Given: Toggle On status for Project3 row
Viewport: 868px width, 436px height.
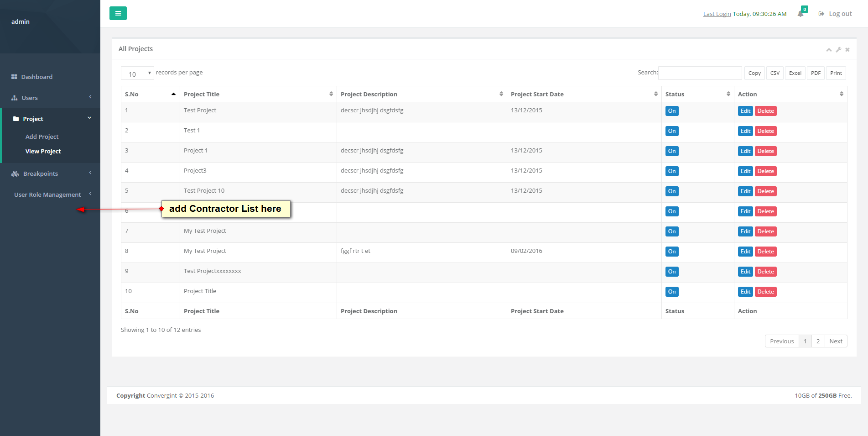Looking at the screenshot, I should coord(672,171).
